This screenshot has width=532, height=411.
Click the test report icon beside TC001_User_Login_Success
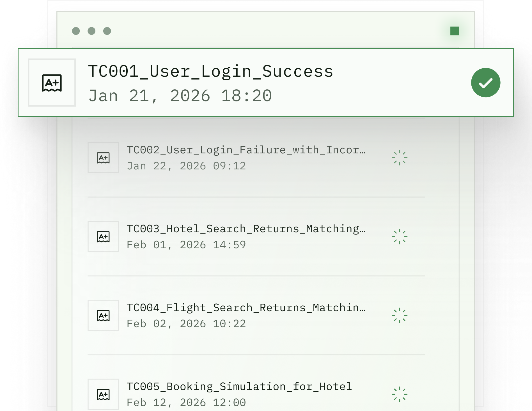[52, 83]
